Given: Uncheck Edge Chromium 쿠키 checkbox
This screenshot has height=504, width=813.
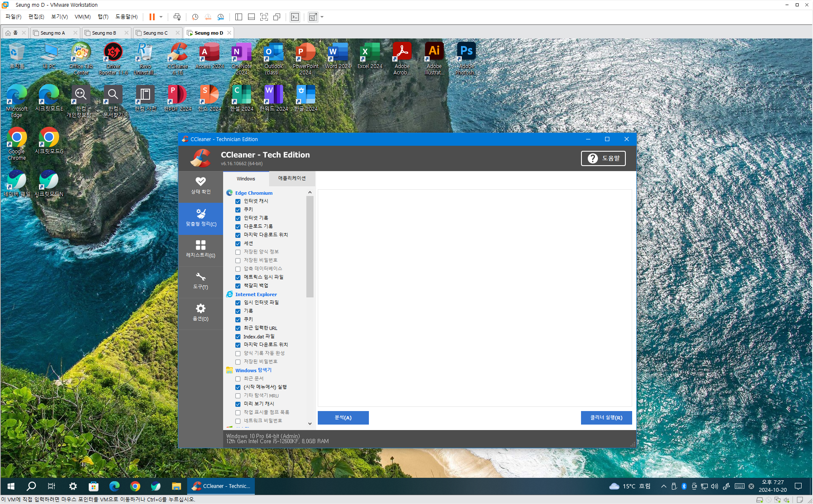Looking at the screenshot, I should click(238, 210).
